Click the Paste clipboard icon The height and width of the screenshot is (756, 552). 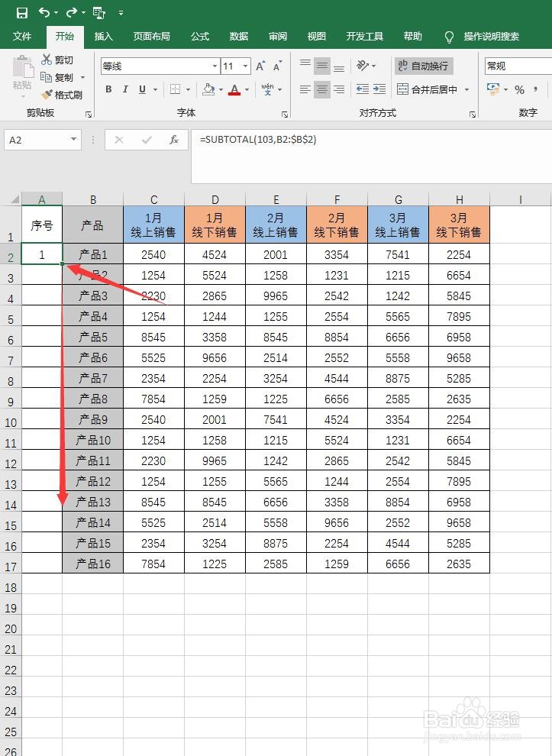click(x=22, y=67)
